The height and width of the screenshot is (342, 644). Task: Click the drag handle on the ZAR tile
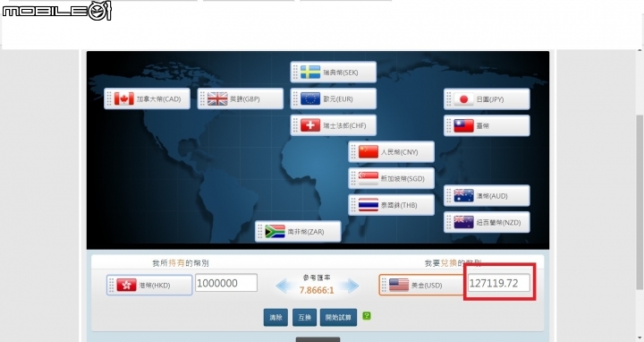point(260,231)
